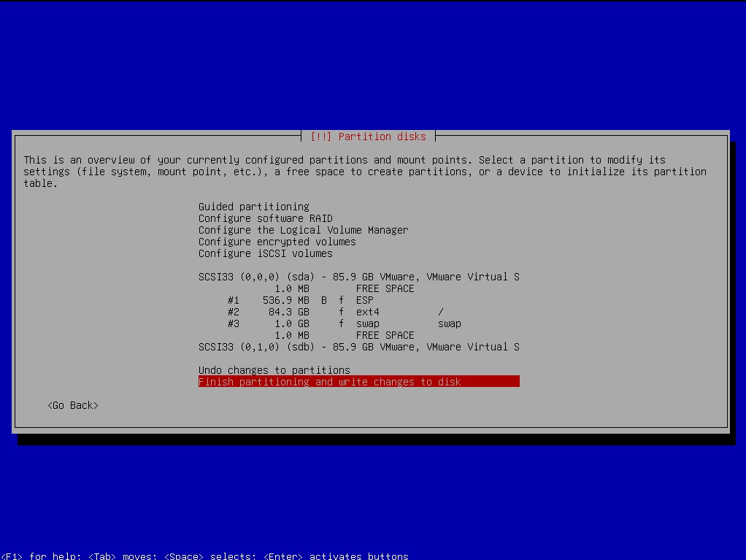The image size is (746, 560).
Task: Select Configure encrypted volumes
Action: click(358, 242)
